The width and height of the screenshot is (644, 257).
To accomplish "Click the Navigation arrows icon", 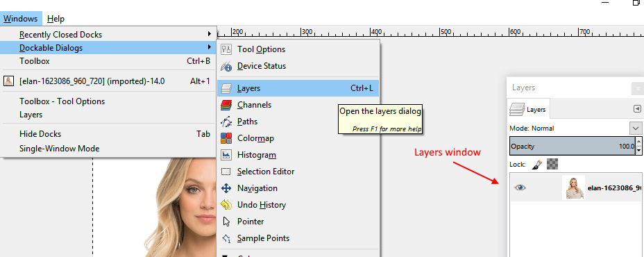I will 226,188.
